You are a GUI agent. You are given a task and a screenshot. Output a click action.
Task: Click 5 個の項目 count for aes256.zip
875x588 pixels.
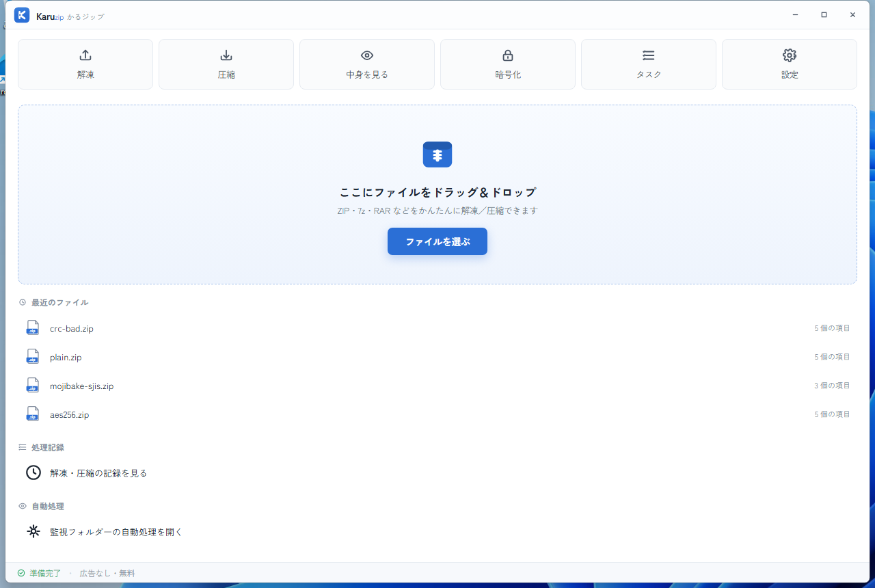(832, 414)
